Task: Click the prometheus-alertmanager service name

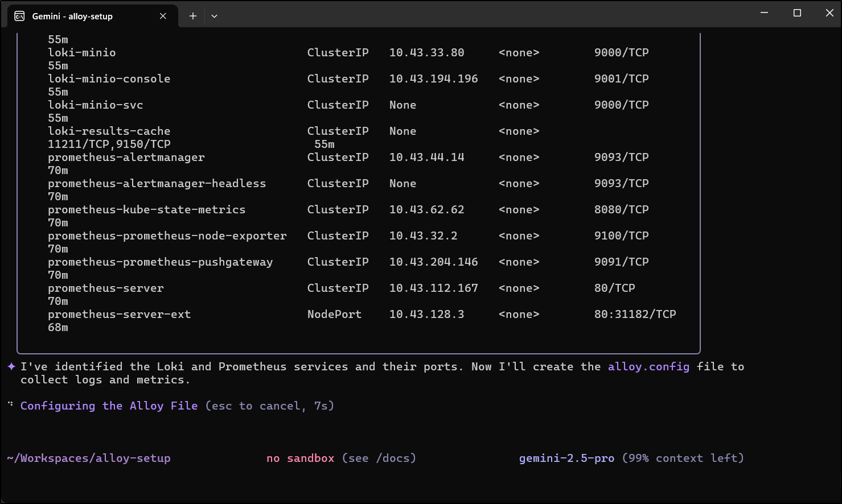Action: pos(126,158)
